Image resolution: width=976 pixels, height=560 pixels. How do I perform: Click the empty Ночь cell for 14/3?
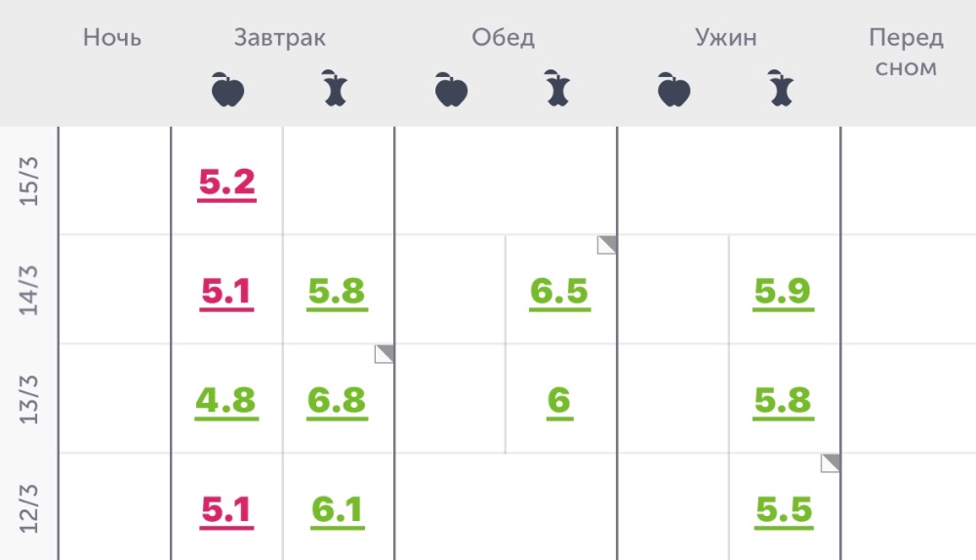(114, 290)
